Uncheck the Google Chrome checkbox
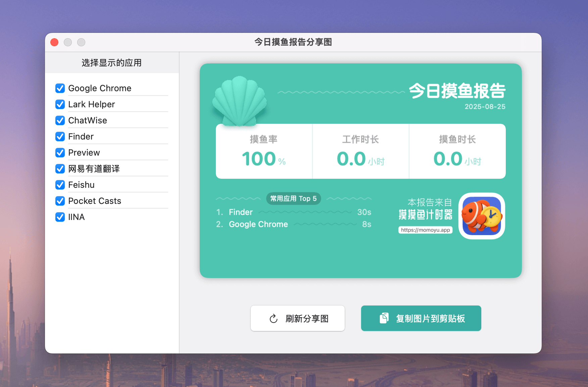Screen dimensions: 588x387 point(60,88)
